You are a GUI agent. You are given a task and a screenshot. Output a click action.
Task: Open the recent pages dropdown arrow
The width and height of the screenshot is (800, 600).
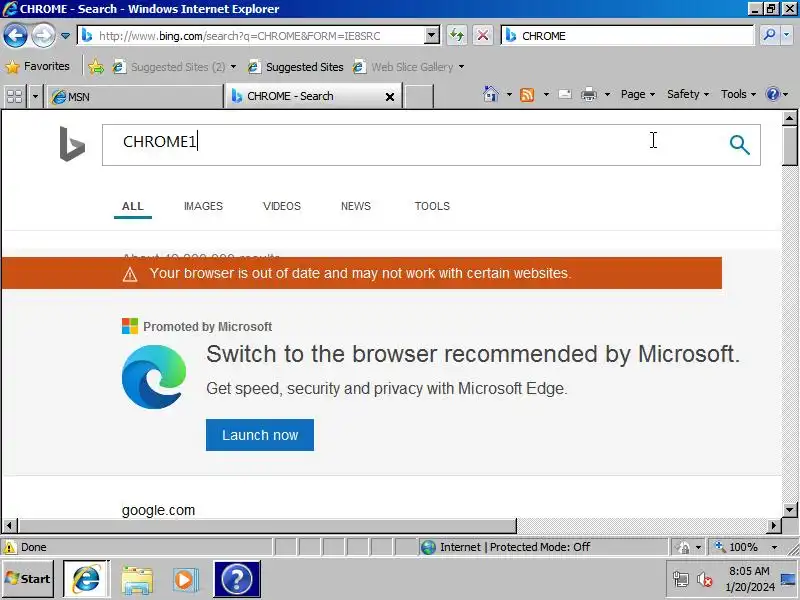tap(65, 36)
